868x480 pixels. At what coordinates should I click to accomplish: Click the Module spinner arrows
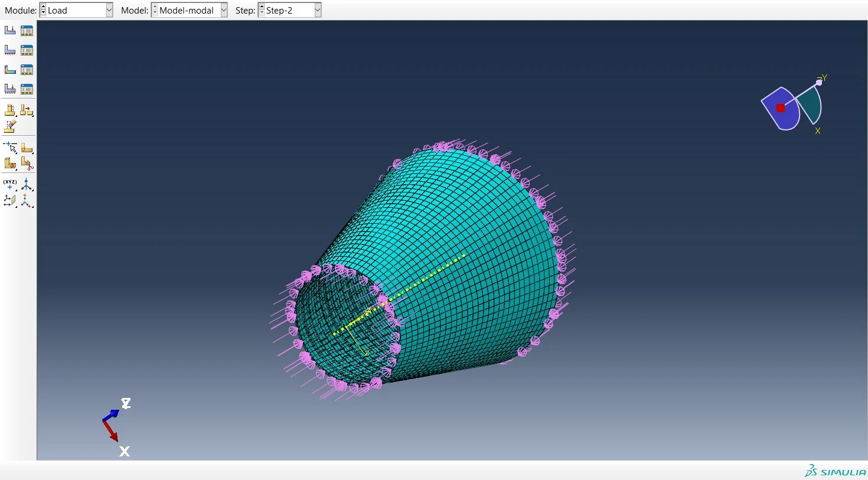[x=43, y=10]
